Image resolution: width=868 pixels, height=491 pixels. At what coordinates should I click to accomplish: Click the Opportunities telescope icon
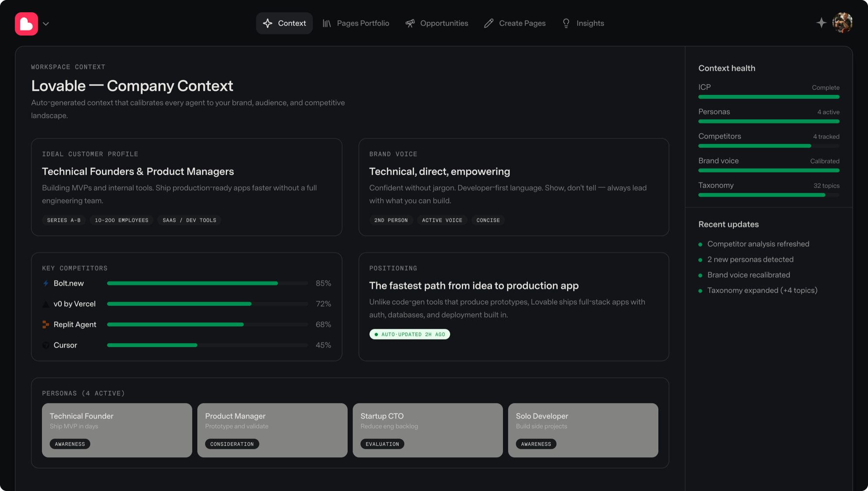tap(410, 24)
